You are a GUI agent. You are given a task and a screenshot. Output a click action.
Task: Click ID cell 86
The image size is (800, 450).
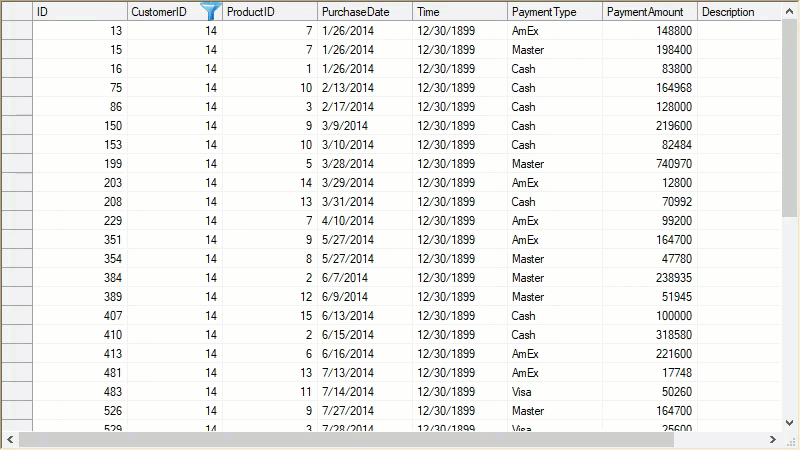[x=80, y=107]
